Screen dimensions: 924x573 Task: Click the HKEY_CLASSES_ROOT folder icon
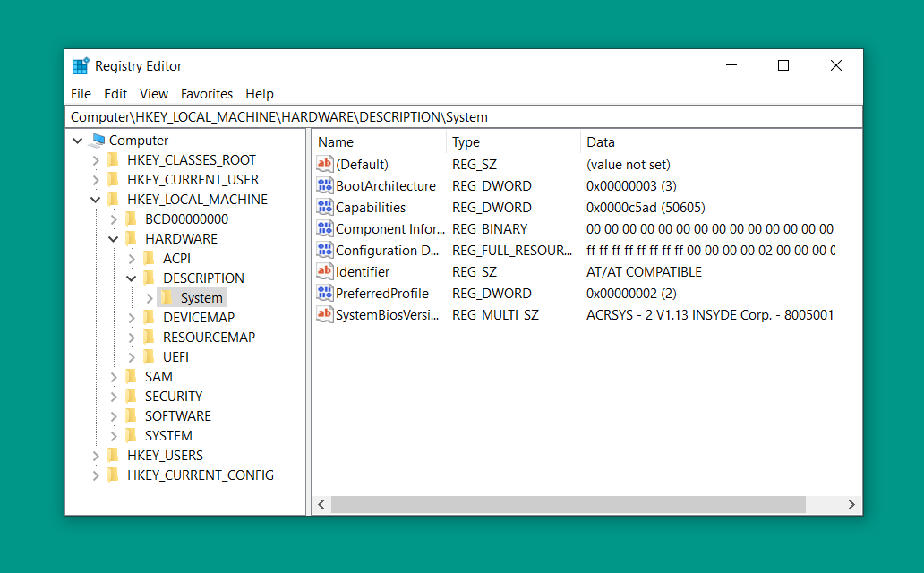[x=114, y=159]
